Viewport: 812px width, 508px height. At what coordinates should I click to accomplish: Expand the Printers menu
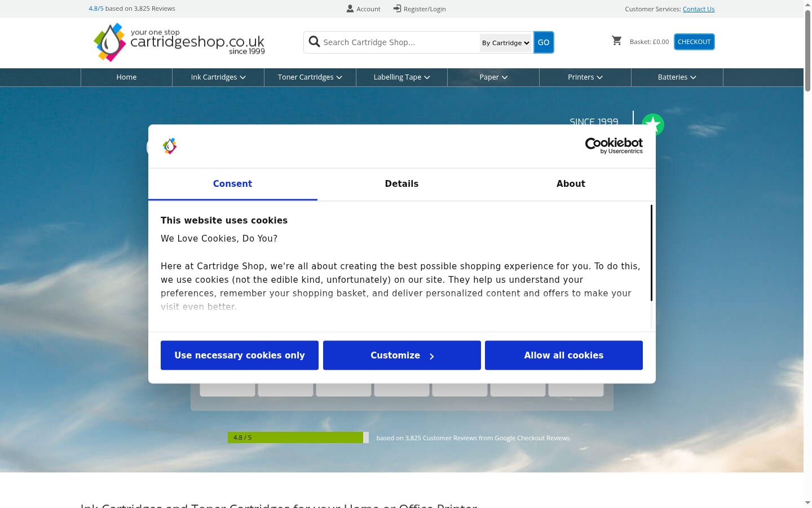[x=585, y=77]
